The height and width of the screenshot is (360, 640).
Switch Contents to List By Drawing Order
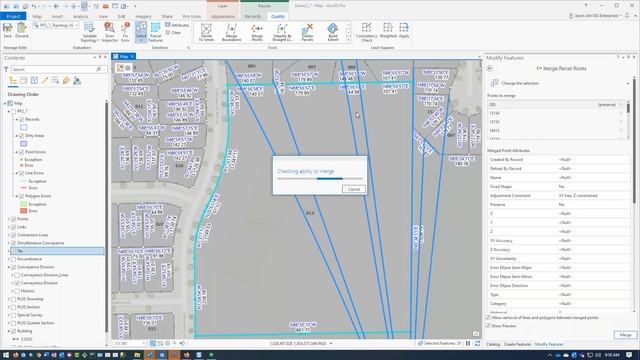[13, 81]
